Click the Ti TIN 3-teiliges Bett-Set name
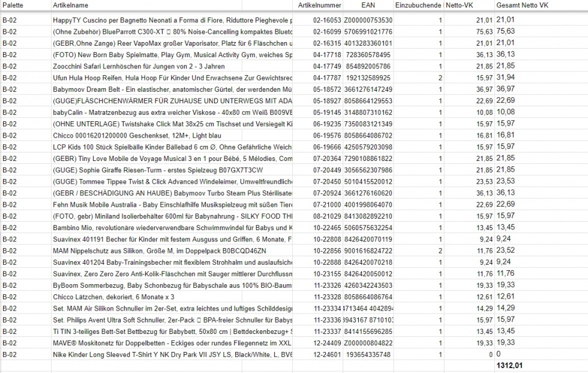588x373 pixels. click(173, 332)
